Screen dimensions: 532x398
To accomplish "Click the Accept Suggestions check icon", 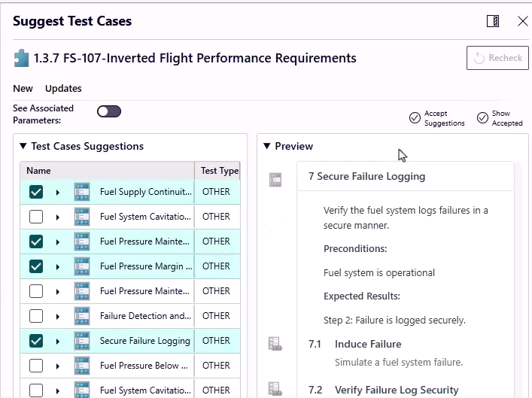I will point(415,117).
